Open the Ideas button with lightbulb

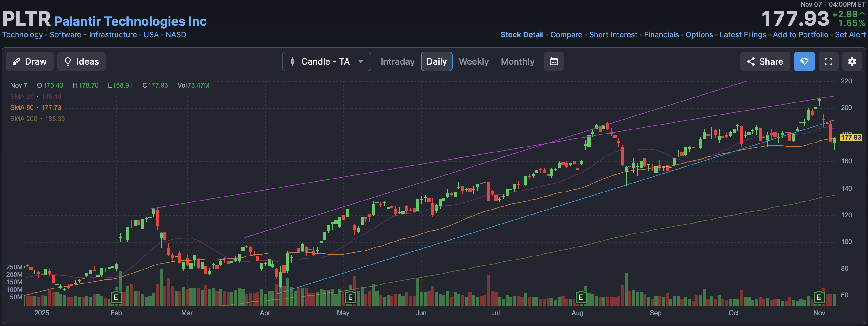pyautogui.click(x=81, y=61)
